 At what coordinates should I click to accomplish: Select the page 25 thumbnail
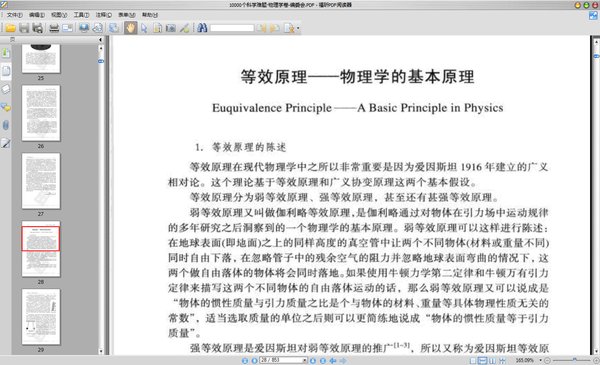click(x=41, y=58)
